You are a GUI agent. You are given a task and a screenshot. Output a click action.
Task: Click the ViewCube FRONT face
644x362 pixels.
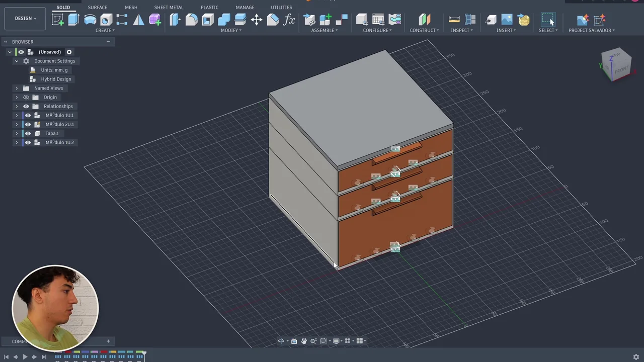[x=622, y=69]
